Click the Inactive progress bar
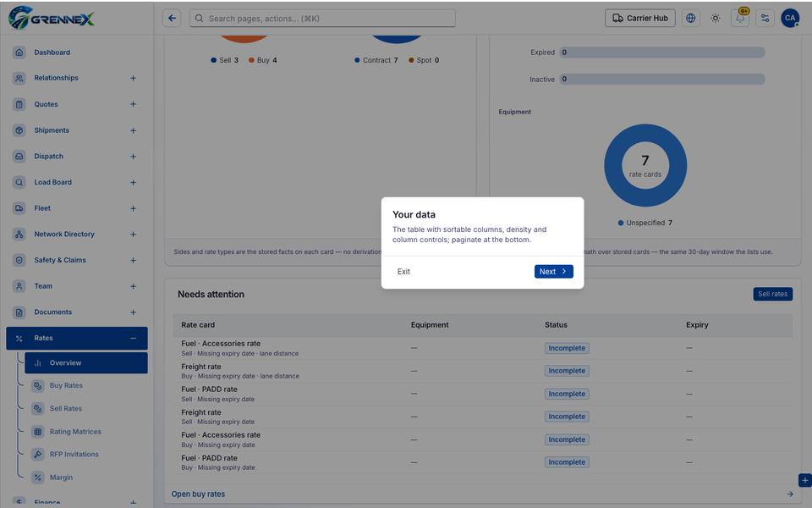Image resolution: width=812 pixels, height=508 pixels. point(662,80)
